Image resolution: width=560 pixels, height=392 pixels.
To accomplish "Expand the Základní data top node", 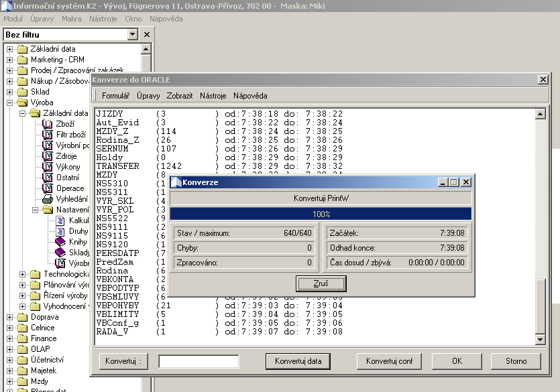I will (9, 49).
